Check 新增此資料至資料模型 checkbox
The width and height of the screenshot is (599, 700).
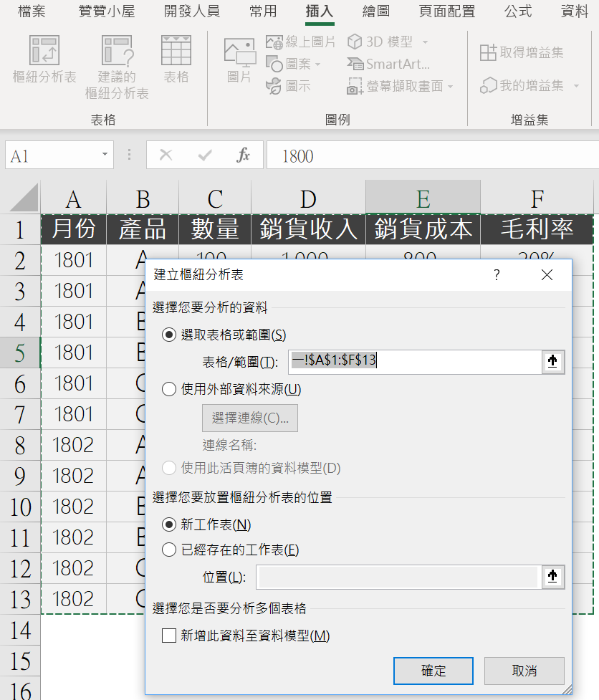169,636
